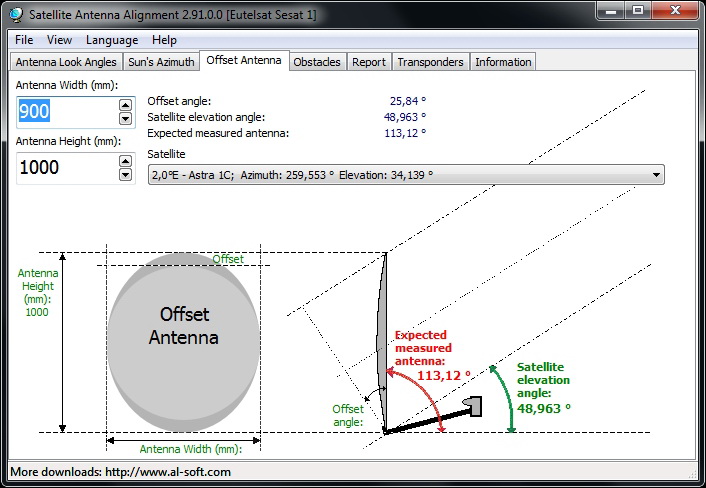Switch to the Obstacles tab
706x488 pixels.
(x=317, y=62)
